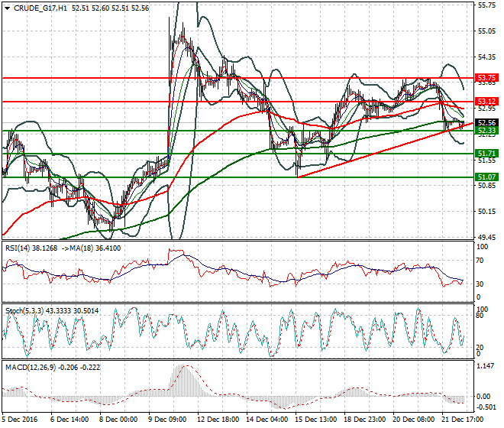Select the 51.71 green support price label
Viewport: 504px width, 428px height.
(486, 153)
